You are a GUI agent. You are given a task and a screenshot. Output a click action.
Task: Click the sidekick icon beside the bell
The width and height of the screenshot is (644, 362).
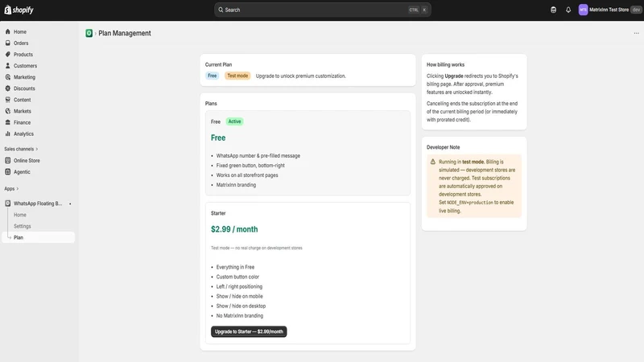point(553,10)
